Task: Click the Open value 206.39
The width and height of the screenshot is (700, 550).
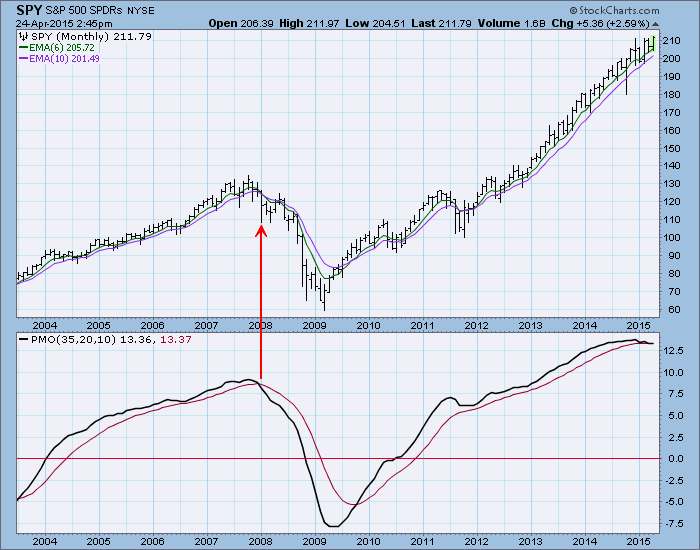Action: [257, 23]
